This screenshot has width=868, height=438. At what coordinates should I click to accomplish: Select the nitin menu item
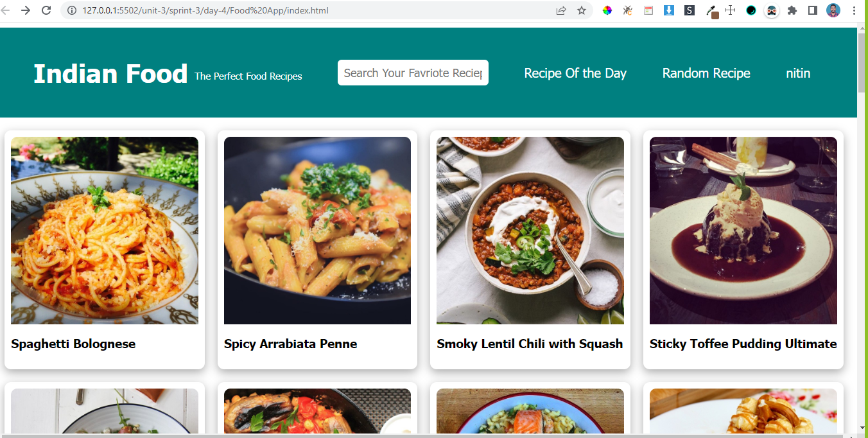tap(798, 73)
